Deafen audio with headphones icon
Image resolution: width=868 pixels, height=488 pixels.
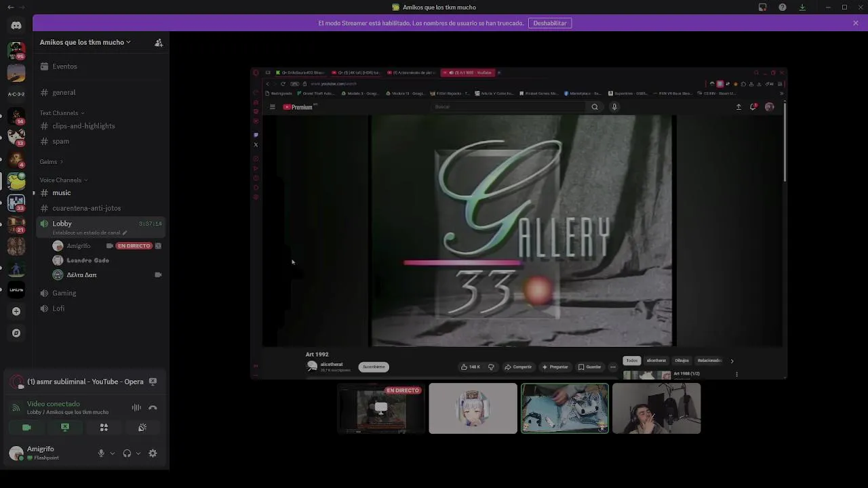127,453
